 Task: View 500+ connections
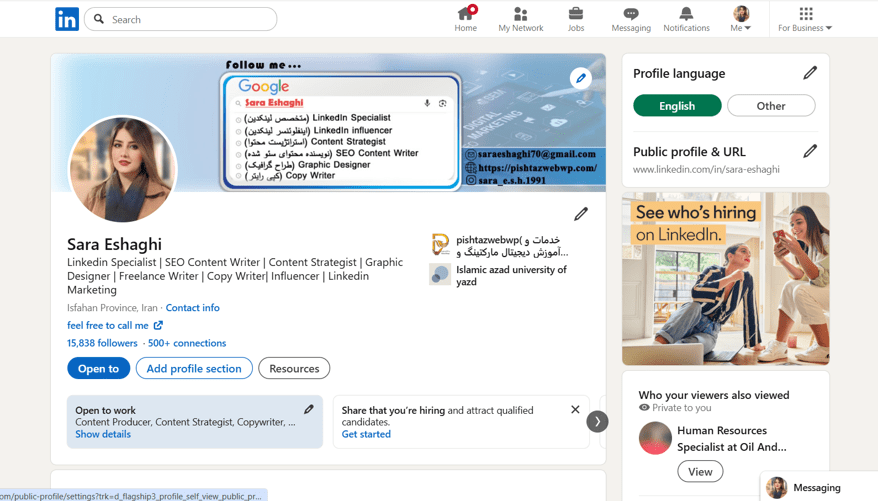[x=187, y=343]
